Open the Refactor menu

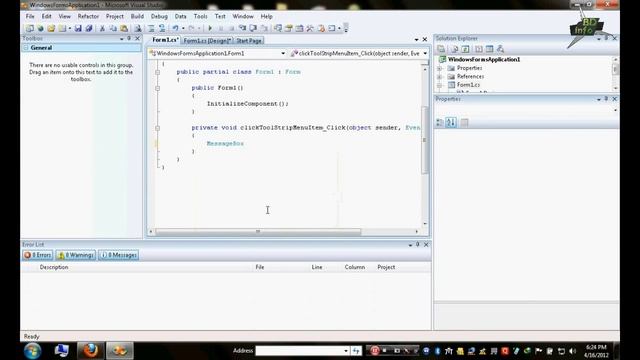pos(88,16)
